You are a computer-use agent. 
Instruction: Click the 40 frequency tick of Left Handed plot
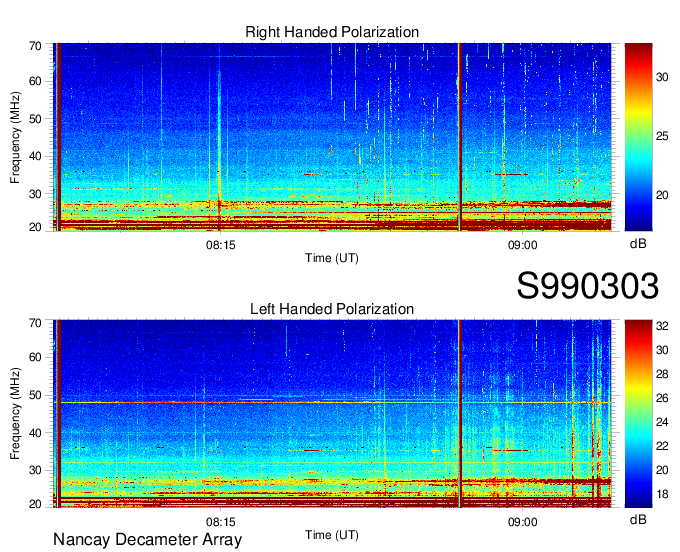tap(35, 433)
